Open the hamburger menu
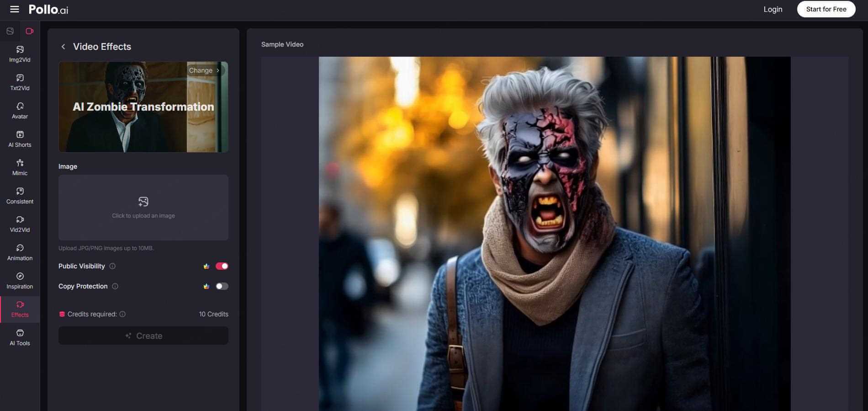The width and height of the screenshot is (868, 411). pyautogui.click(x=15, y=9)
